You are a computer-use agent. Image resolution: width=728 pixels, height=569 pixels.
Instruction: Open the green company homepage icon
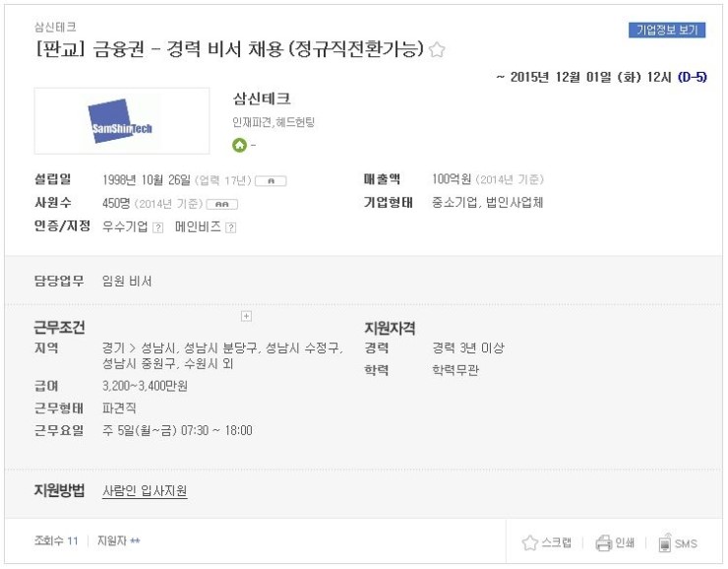click(x=240, y=146)
